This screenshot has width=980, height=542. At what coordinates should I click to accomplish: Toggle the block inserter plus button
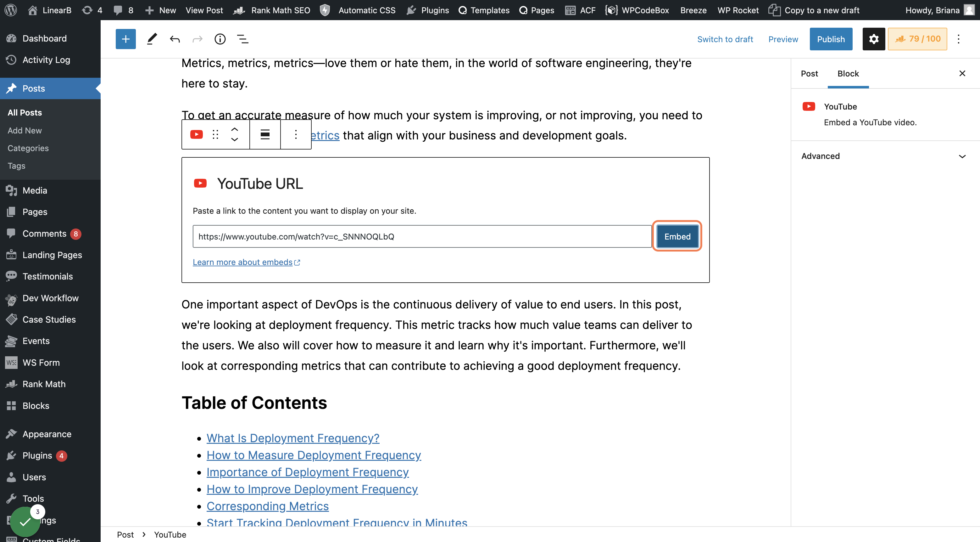(125, 39)
